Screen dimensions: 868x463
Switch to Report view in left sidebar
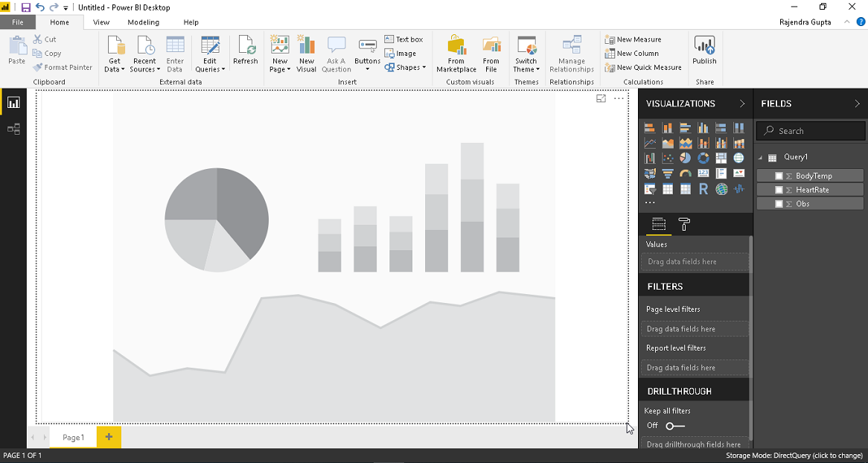[13, 103]
